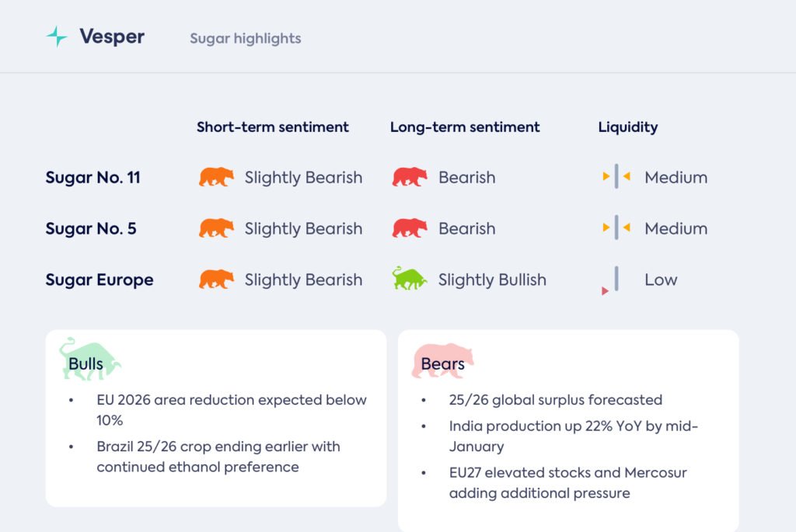Click the Vesper star logo icon
796x532 pixels.
tap(57, 37)
